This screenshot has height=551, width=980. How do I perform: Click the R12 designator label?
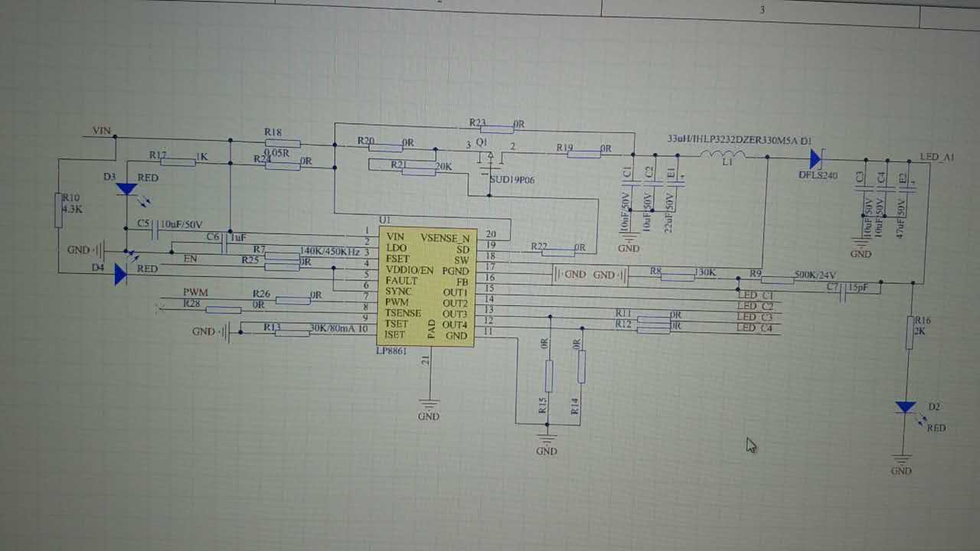623,324
